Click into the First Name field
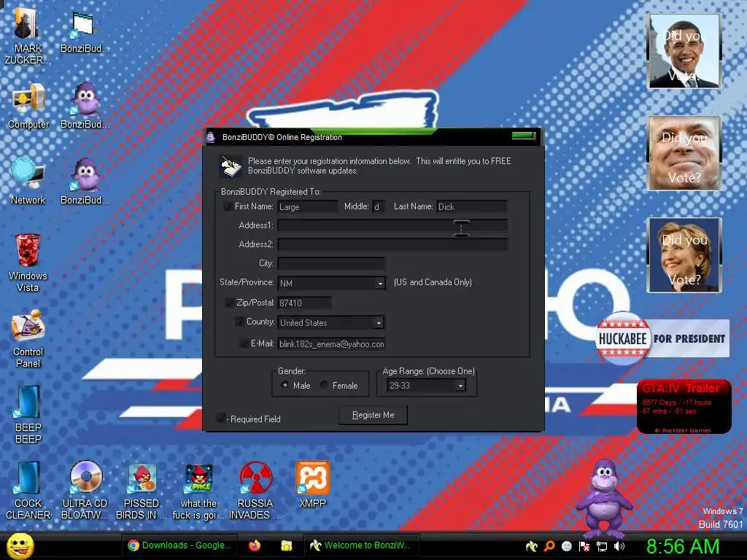747x560 pixels. tap(307, 206)
